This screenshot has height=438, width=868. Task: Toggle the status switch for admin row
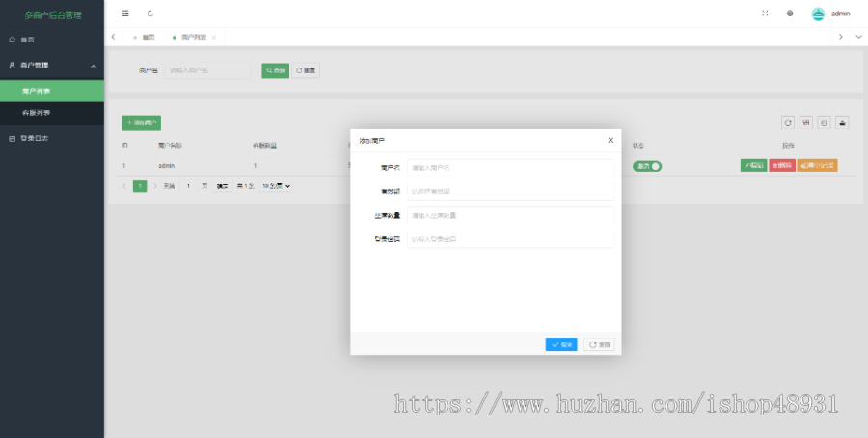tap(647, 166)
